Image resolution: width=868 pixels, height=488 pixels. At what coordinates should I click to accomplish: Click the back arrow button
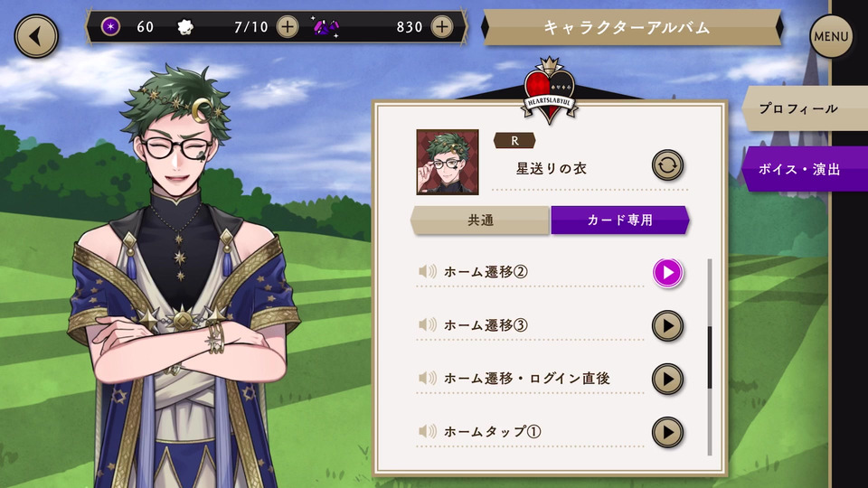[36, 36]
